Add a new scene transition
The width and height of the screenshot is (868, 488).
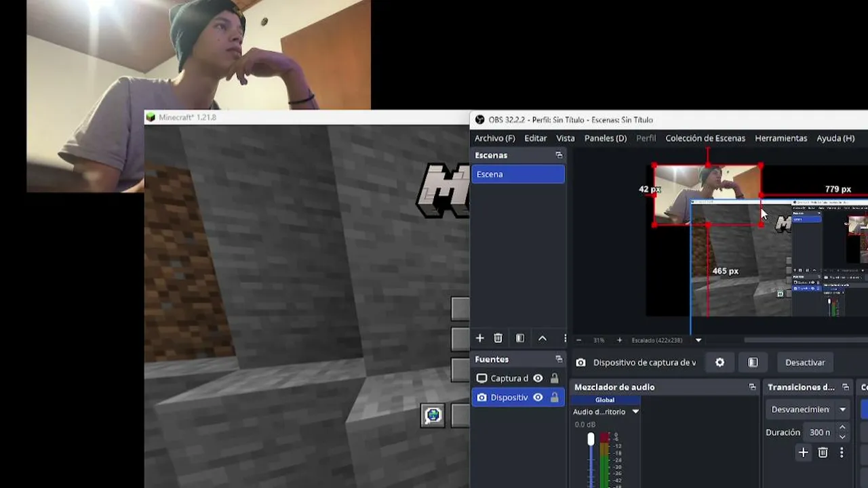pos(804,453)
